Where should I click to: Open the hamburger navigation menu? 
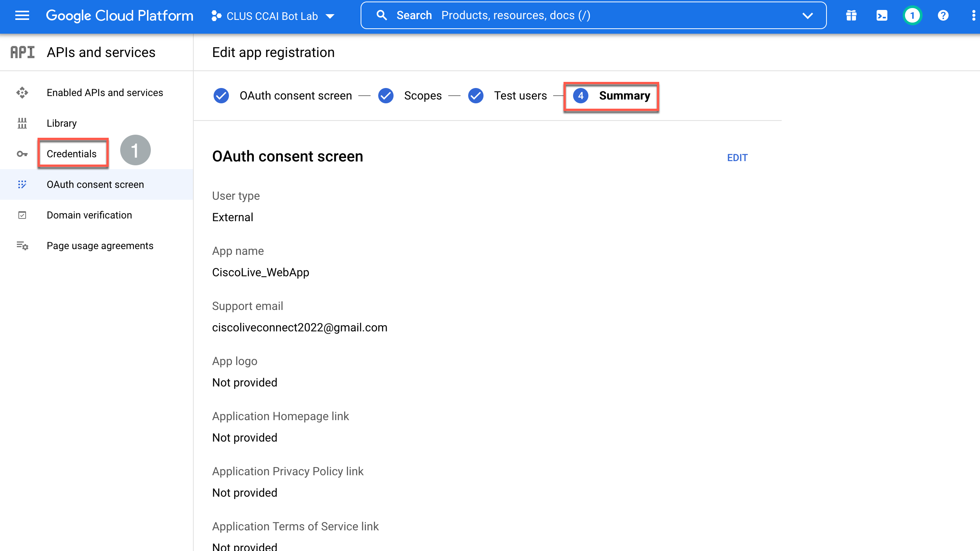pyautogui.click(x=22, y=15)
